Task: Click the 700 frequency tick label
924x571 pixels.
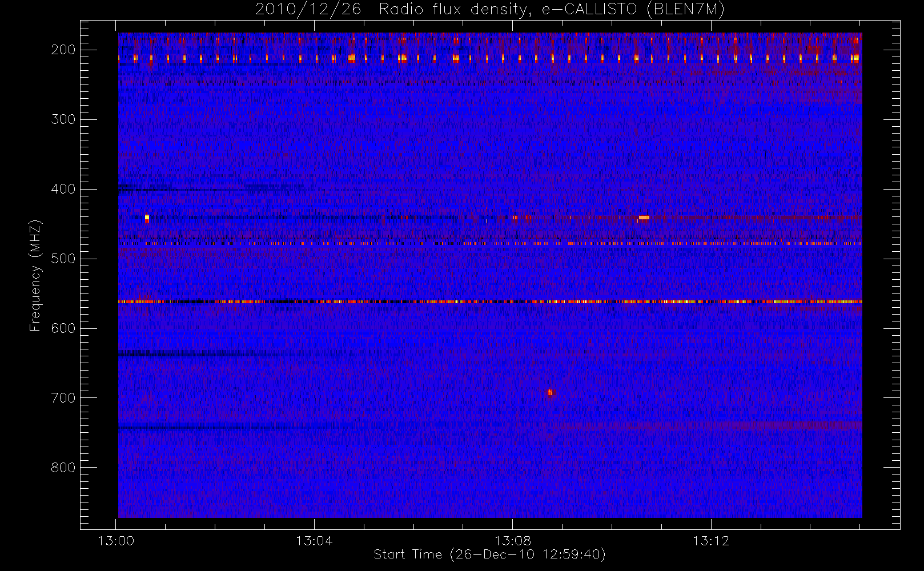Action: tap(63, 398)
